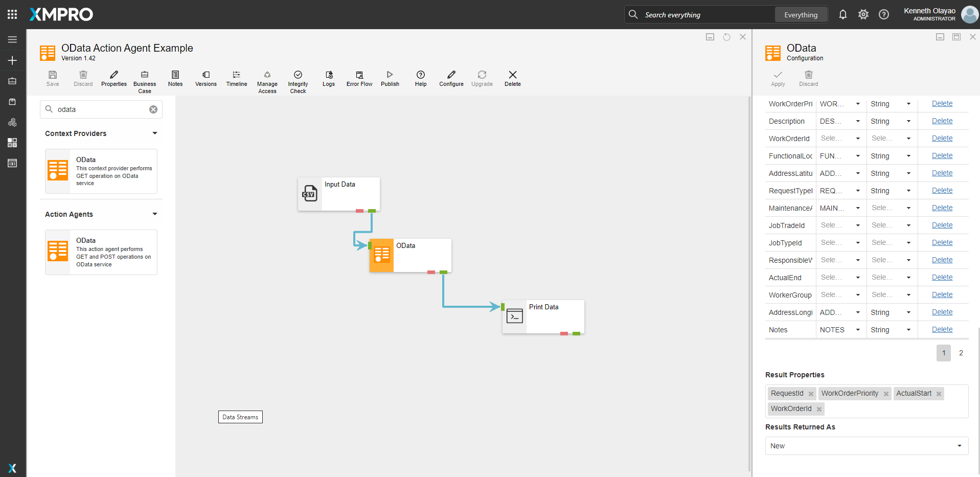
Task: Open the Error Flow view
Action: pos(359,78)
